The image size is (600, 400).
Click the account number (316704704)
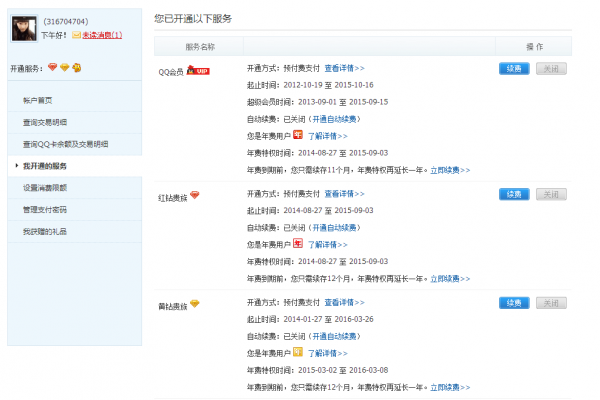point(66,22)
